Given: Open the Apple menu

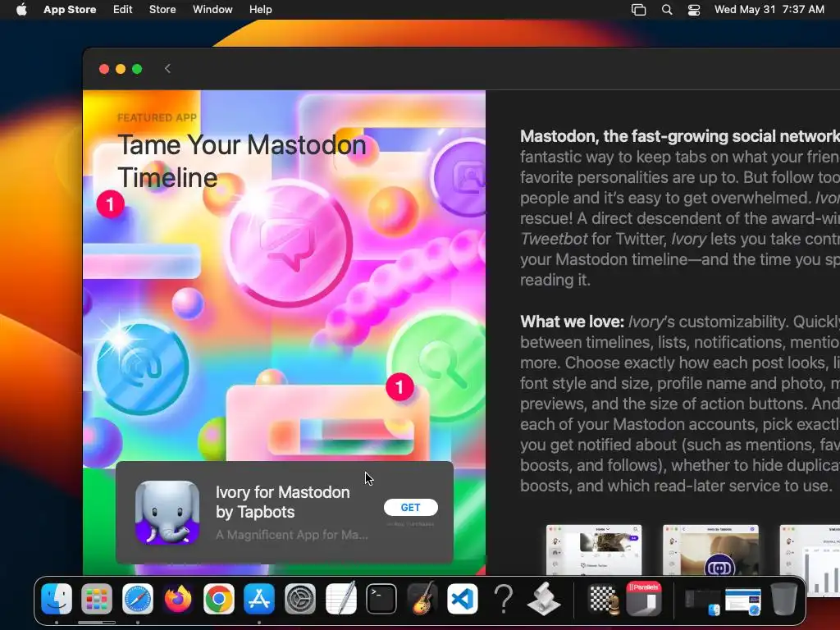Looking at the screenshot, I should 21,10.
